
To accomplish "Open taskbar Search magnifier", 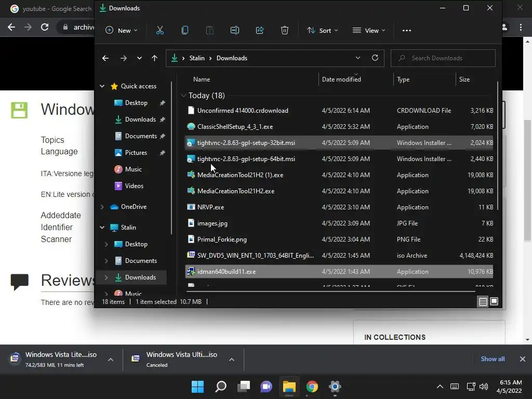I will pyautogui.click(x=221, y=387).
